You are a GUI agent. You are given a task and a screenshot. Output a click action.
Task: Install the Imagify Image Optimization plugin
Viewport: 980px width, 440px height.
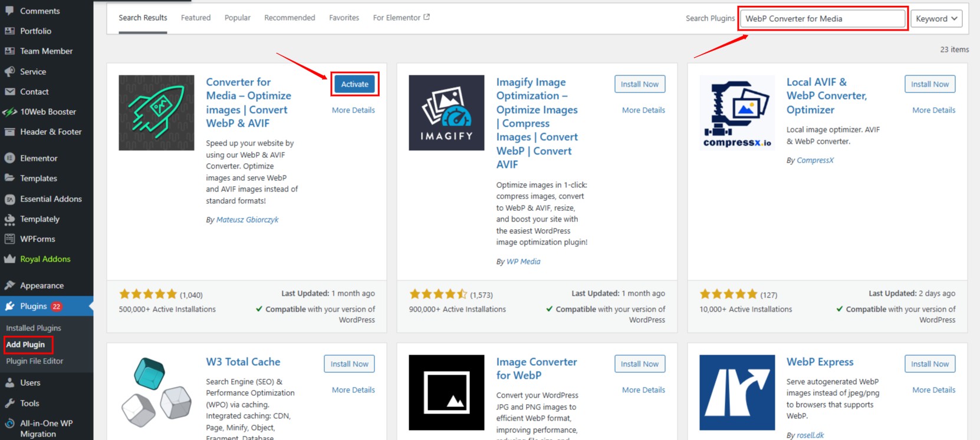pyautogui.click(x=640, y=84)
